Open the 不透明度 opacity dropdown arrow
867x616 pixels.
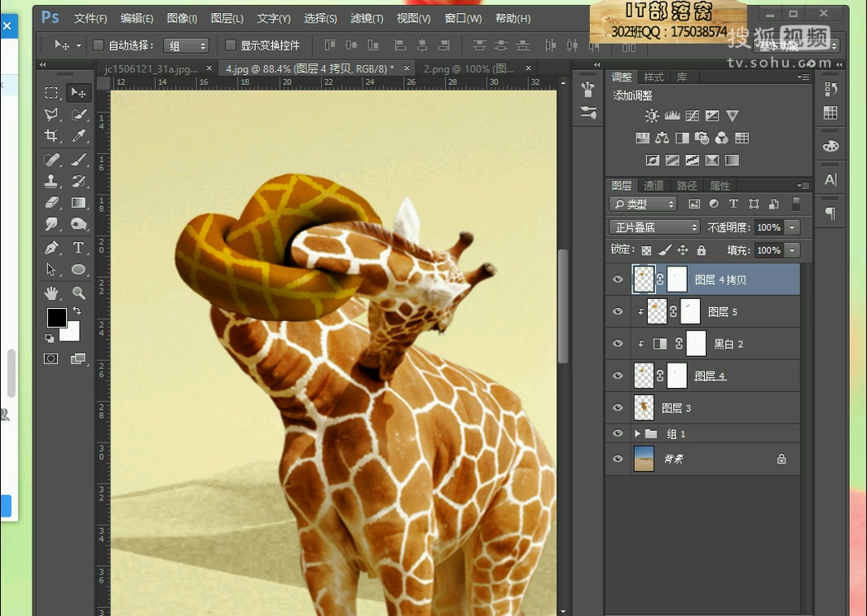click(792, 227)
